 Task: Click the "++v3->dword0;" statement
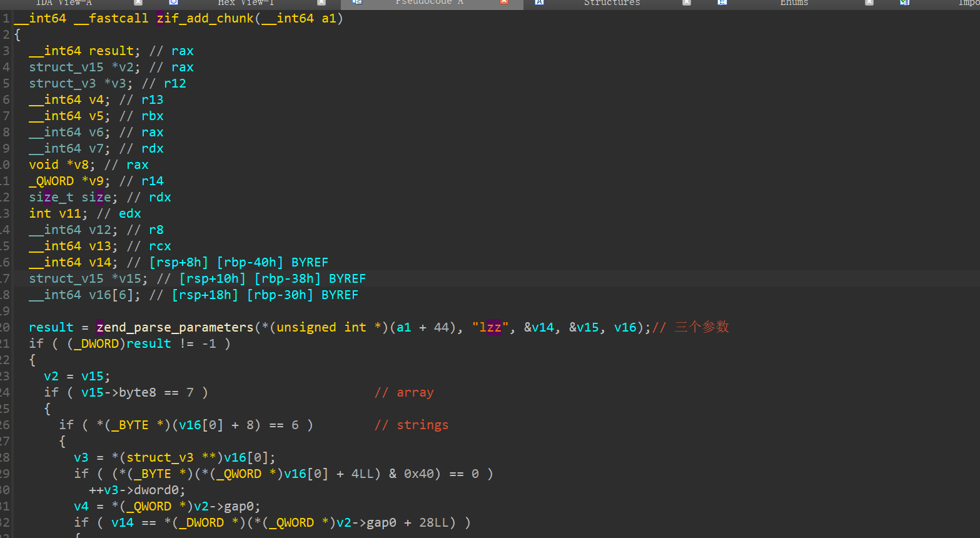[x=138, y=490]
